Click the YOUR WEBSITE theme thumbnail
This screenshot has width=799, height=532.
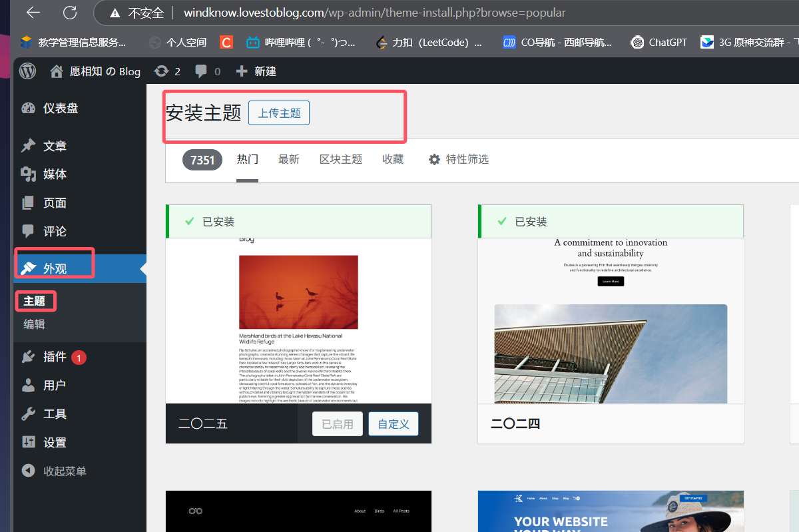click(611, 511)
